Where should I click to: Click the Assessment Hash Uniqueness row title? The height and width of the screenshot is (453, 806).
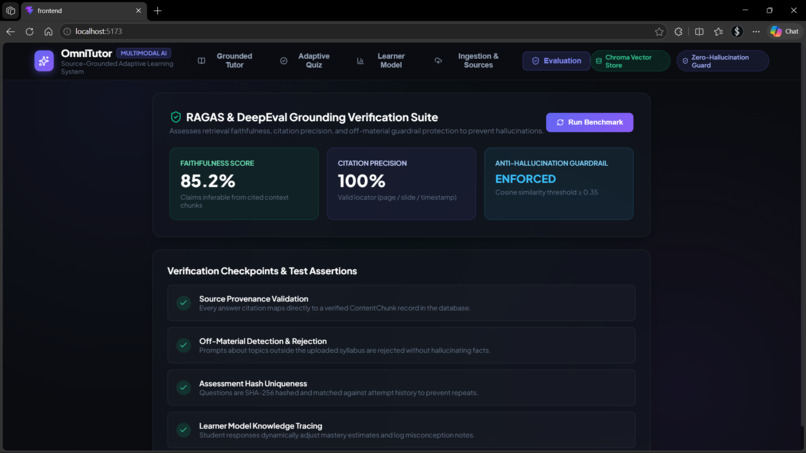pos(253,384)
